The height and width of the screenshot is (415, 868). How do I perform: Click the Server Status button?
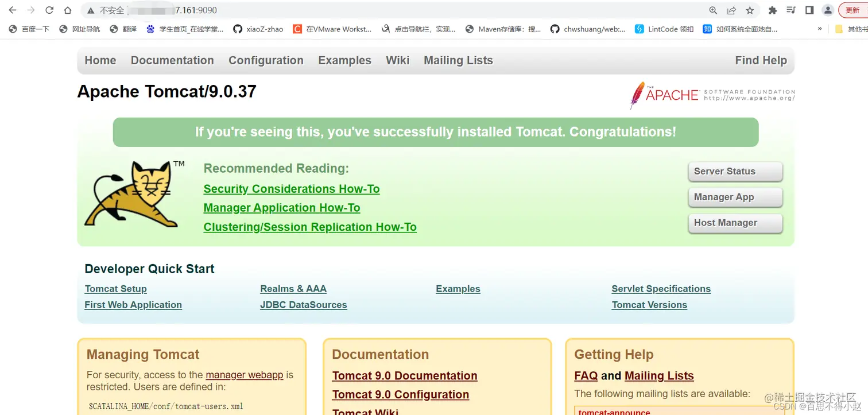735,171
